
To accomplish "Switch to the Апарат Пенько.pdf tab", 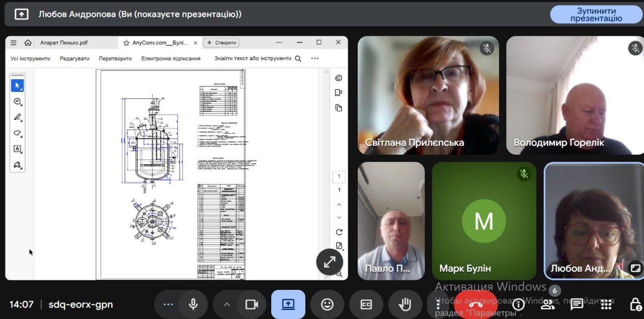I will tap(64, 43).
